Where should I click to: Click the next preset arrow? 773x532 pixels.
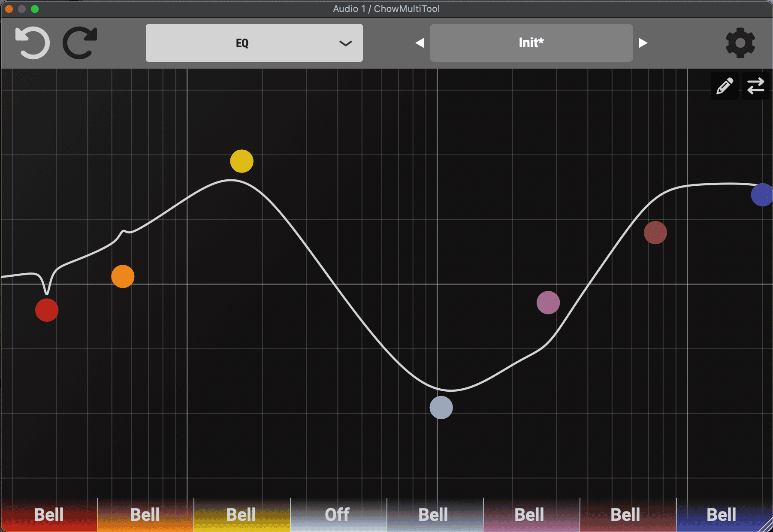pyautogui.click(x=643, y=42)
